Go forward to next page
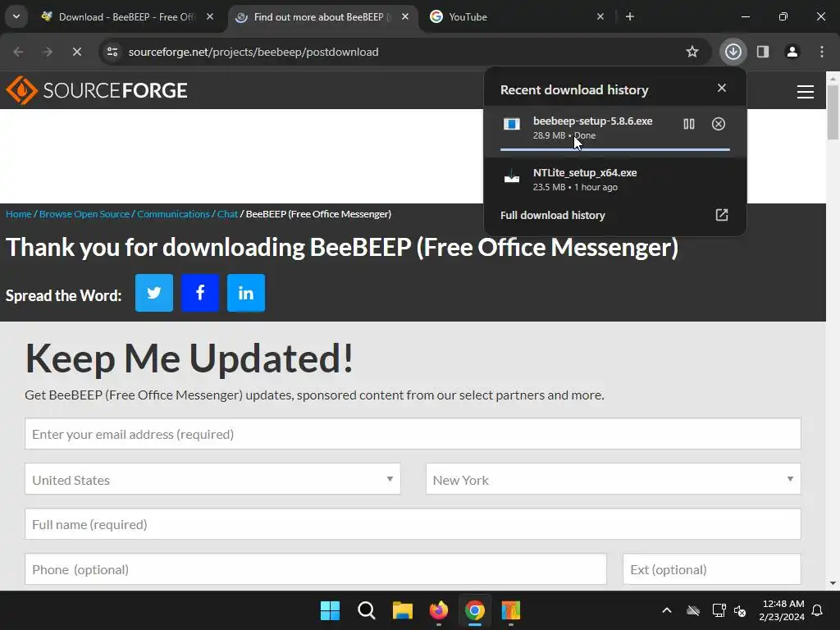Image resolution: width=840 pixels, height=630 pixels. click(x=48, y=52)
